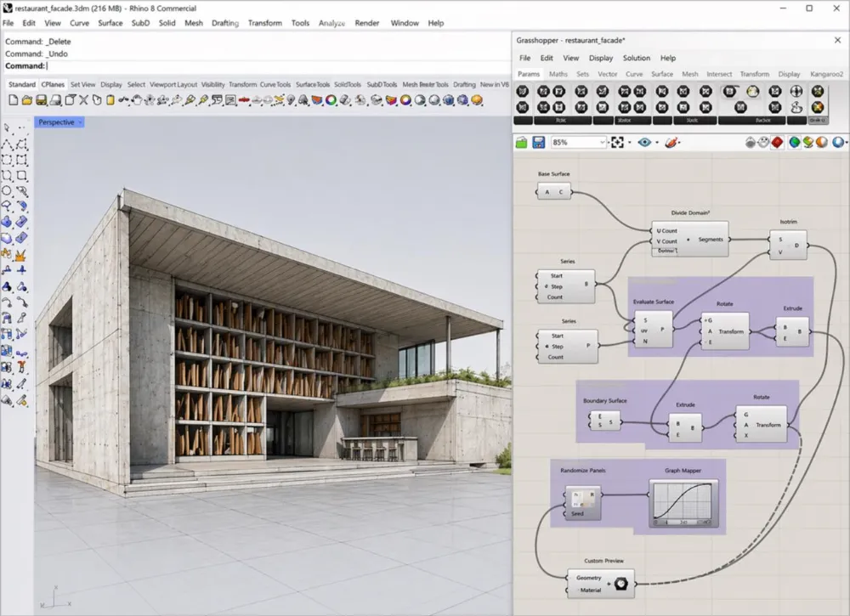Open the Render menu in Rhino
The height and width of the screenshot is (616, 850).
[367, 23]
